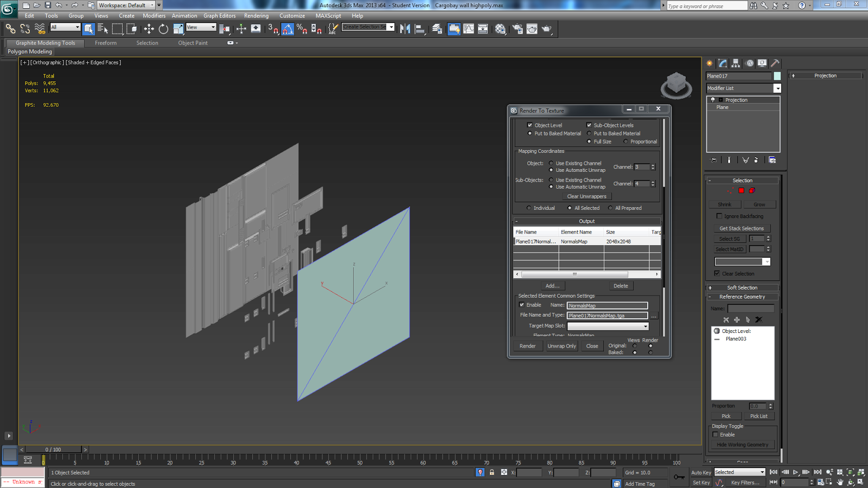
Task: Click the Select and Link tool
Action: tap(10, 29)
